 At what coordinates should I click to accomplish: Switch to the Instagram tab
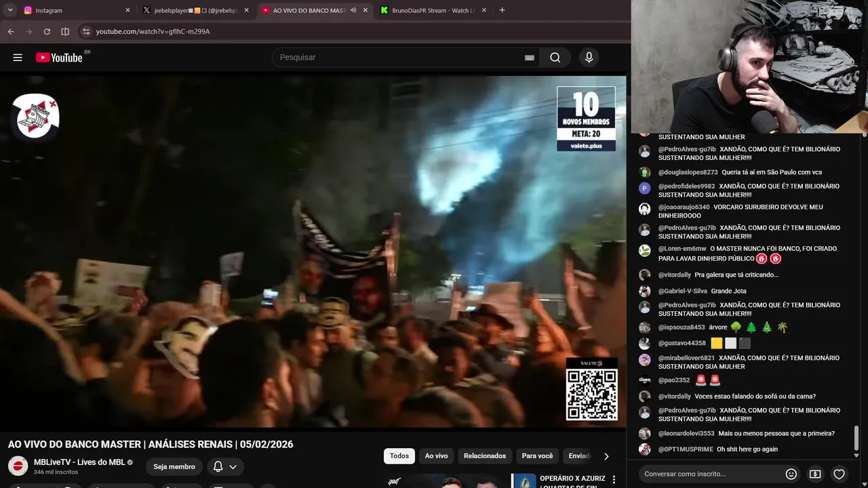(x=75, y=10)
